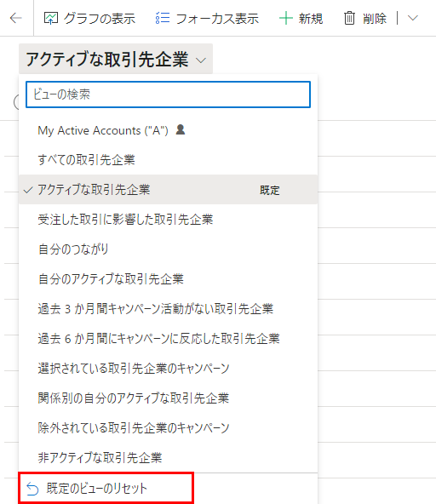436x504 pixels.
Task: Focus the ビューの検索 search box
Action: pos(168,94)
